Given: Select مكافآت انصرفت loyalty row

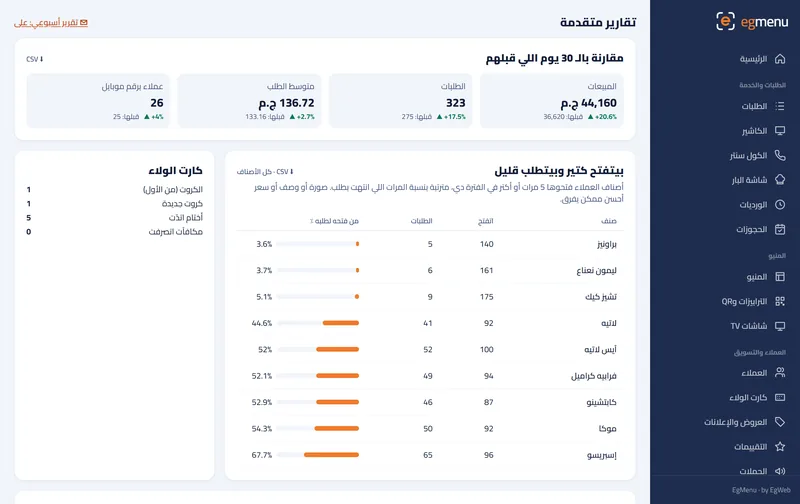Looking at the screenshot, I should click(x=115, y=232).
